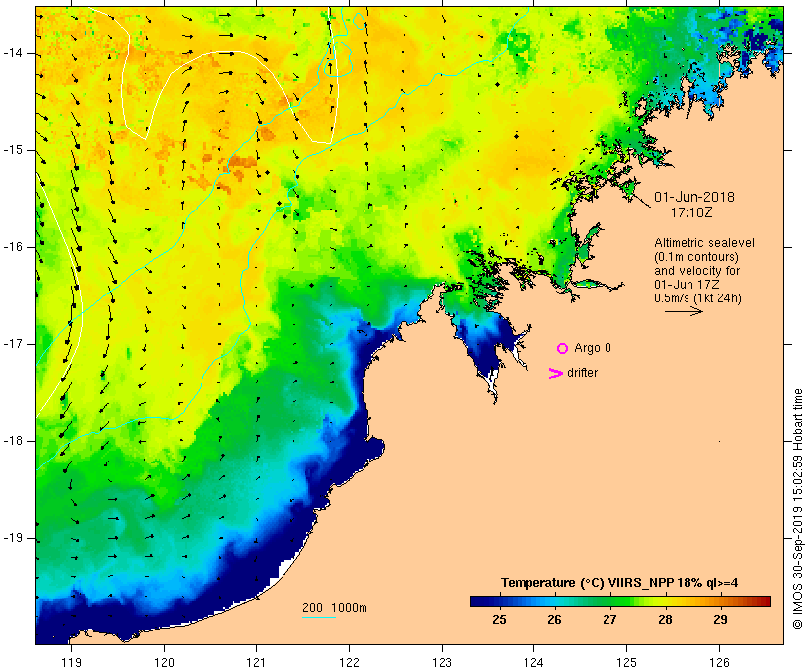Click the temperature colorbar near 25 degrees
Image resolution: width=810 pixels, height=672 pixels.
(x=499, y=601)
